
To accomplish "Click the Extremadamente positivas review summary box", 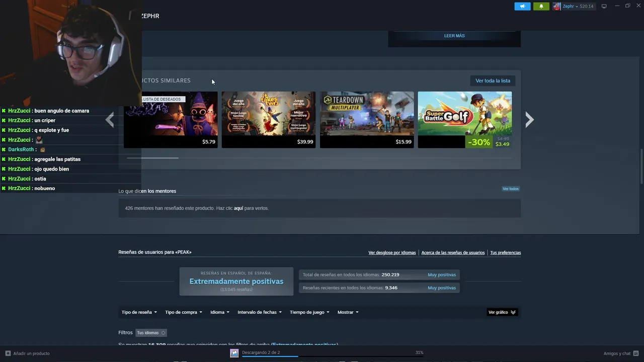I will click(x=236, y=282).
